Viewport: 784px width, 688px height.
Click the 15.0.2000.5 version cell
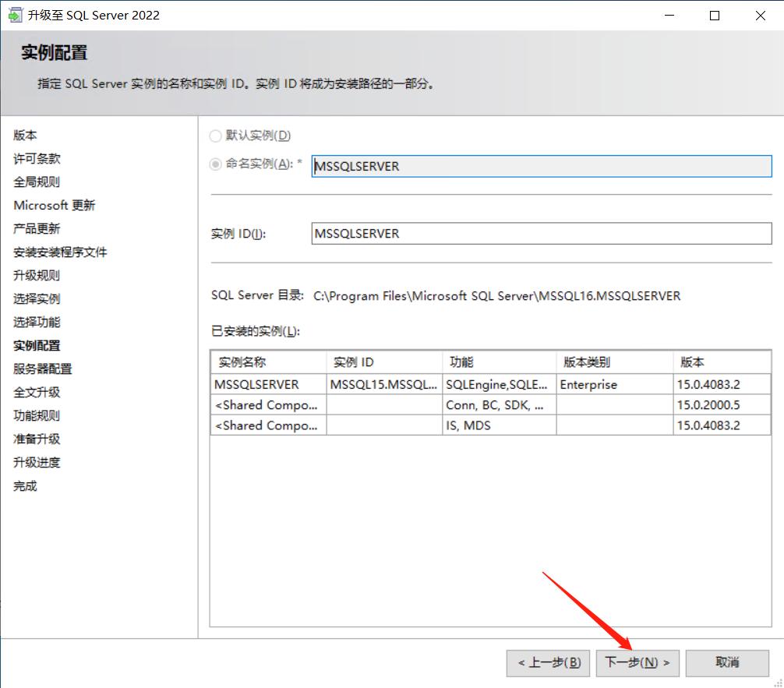click(722, 405)
